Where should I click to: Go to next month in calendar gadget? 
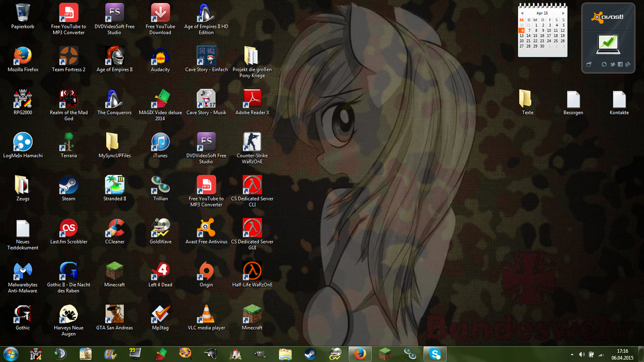click(563, 13)
